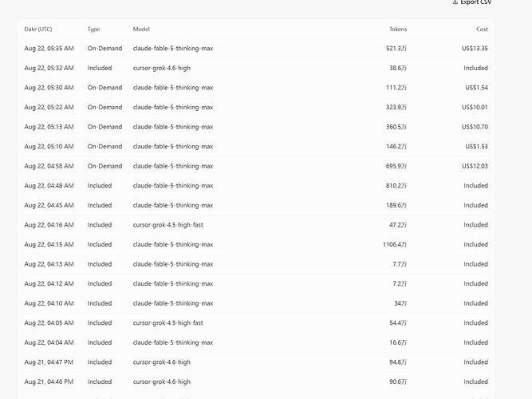Click the token count 34万

(x=400, y=303)
